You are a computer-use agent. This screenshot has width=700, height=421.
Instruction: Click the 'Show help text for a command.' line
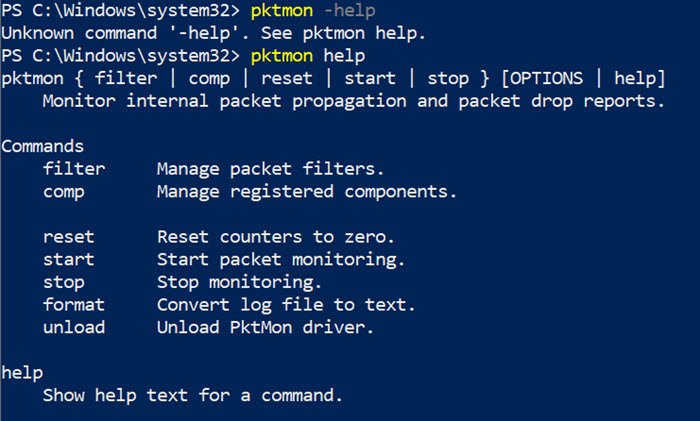pyautogui.click(x=193, y=395)
